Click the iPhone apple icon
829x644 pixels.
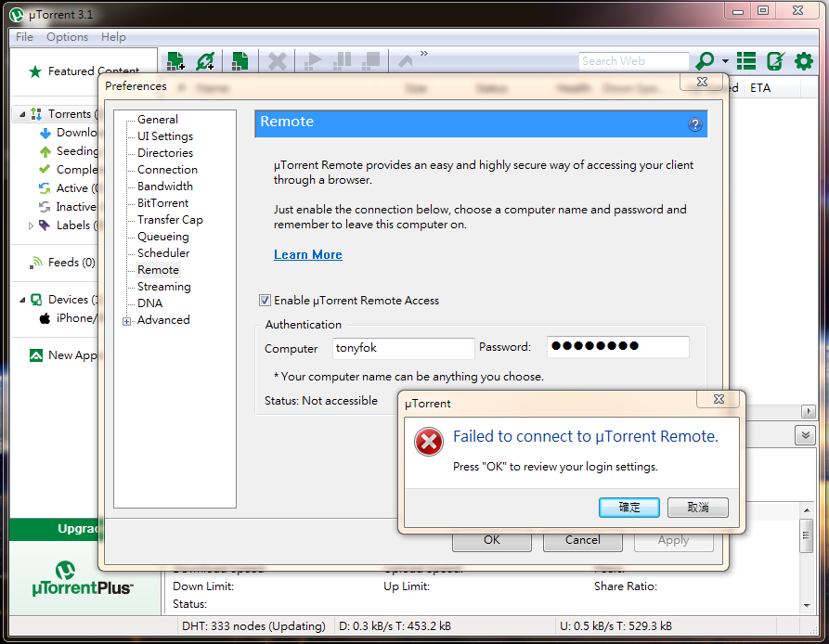point(45,318)
